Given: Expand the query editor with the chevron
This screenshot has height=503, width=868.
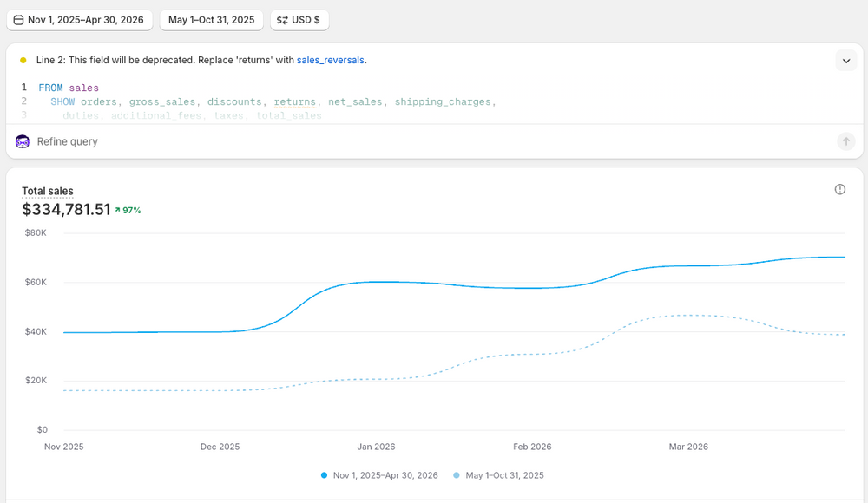Looking at the screenshot, I should (845, 61).
